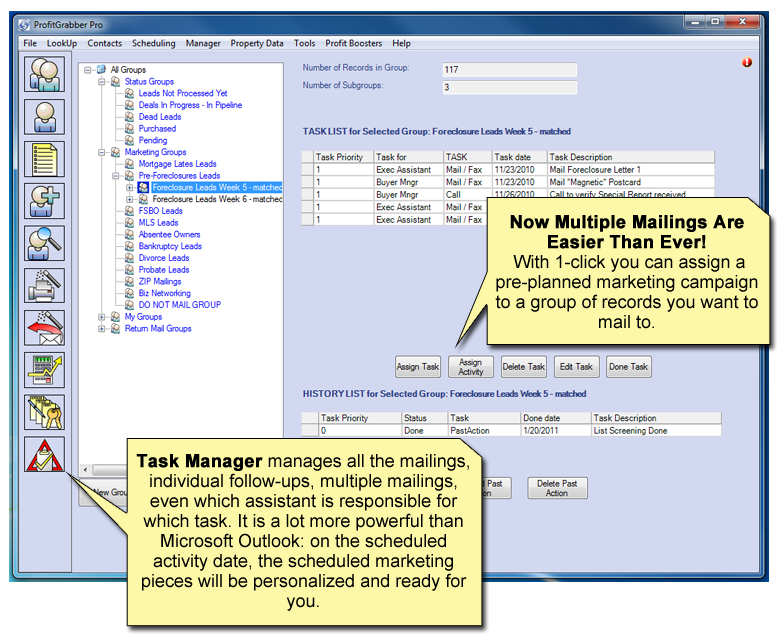Click the All Groups root icon
Image resolution: width=780 pixels, height=638 pixels.
pyautogui.click(x=101, y=70)
